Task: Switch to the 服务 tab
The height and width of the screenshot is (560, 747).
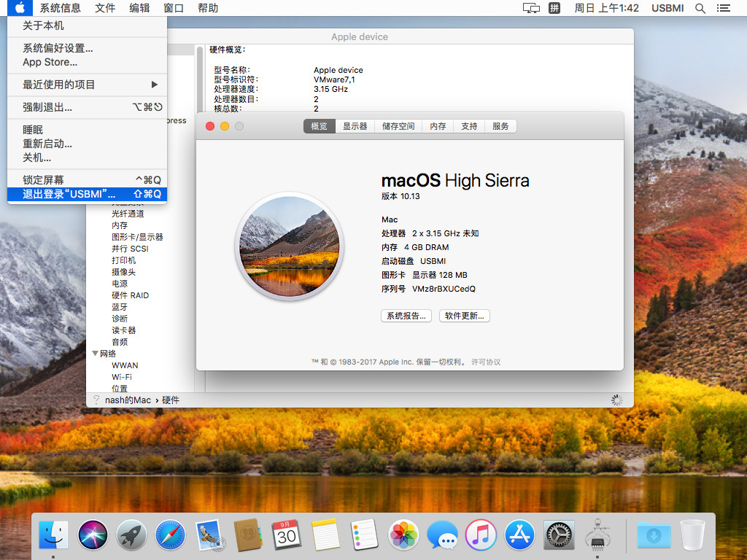Action: point(500,126)
